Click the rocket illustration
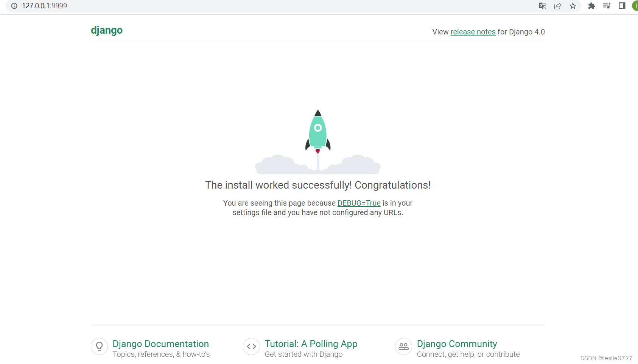Screen dimensions: 638x364 318,142
